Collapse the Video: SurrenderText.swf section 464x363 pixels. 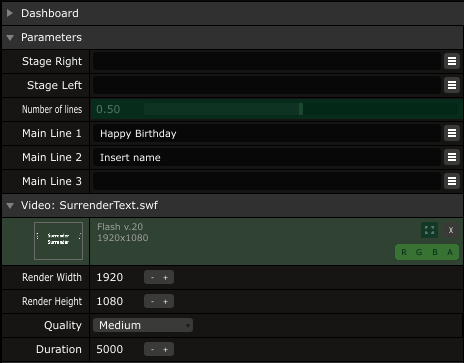click(x=10, y=206)
